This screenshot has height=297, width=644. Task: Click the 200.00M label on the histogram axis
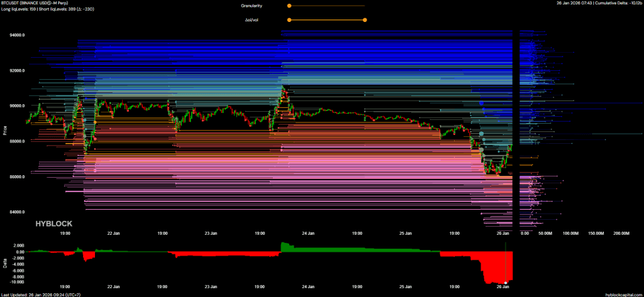[621, 233]
